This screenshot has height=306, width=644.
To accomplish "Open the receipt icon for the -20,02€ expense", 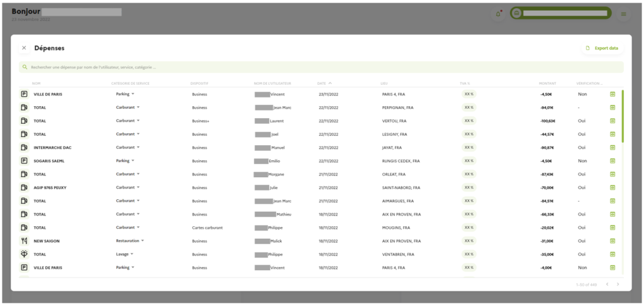I will tap(613, 227).
